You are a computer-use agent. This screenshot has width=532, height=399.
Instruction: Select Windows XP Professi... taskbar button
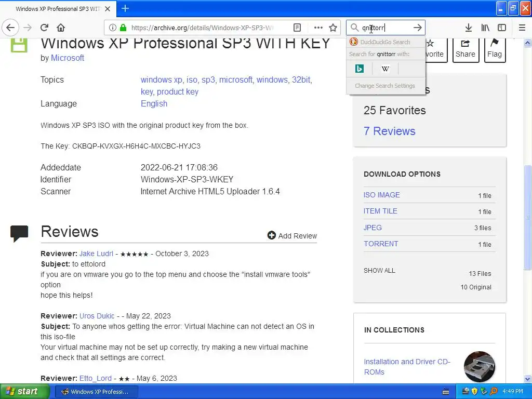[96, 392]
